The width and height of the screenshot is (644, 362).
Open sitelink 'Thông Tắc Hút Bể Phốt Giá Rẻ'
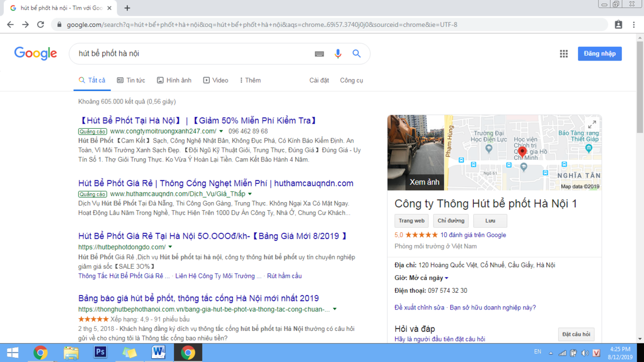(x=124, y=276)
